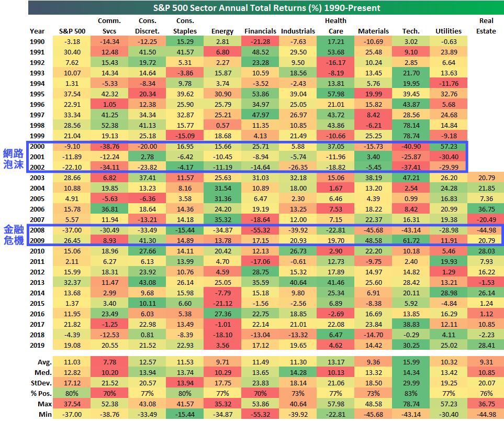Select the 'Health Care' column header

[x=335, y=26]
